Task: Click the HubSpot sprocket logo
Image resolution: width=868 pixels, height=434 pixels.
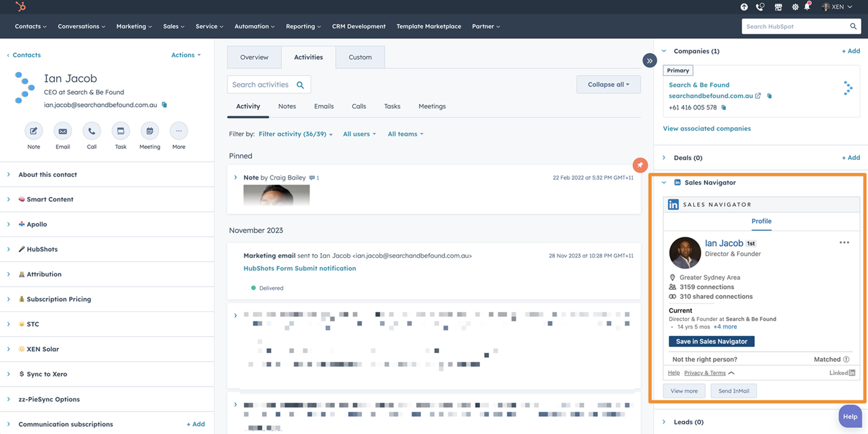Action: (x=21, y=7)
